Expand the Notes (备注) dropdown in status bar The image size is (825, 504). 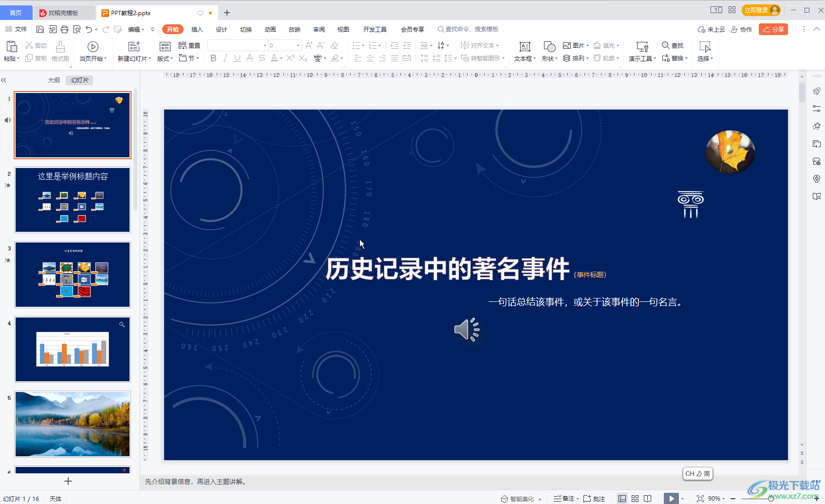(578, 499)
